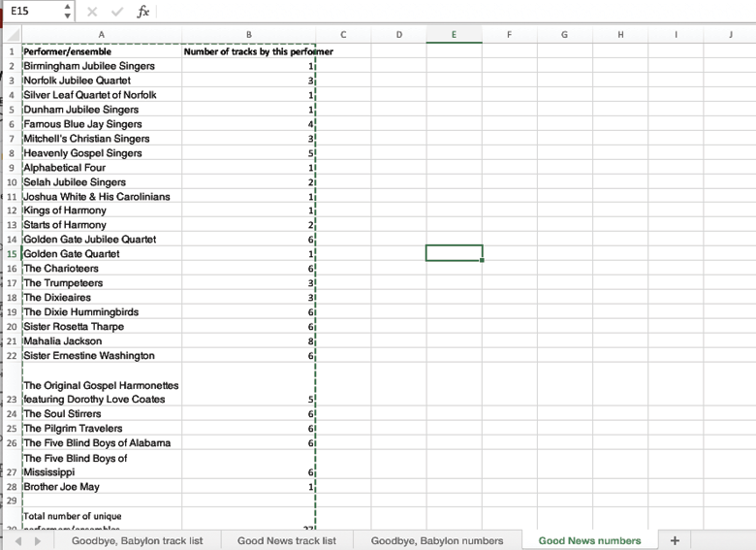Select the Good News numbers tab
The width and height of the screenshot is (756, 550).
pyautogui.click(x=589, y=540)
